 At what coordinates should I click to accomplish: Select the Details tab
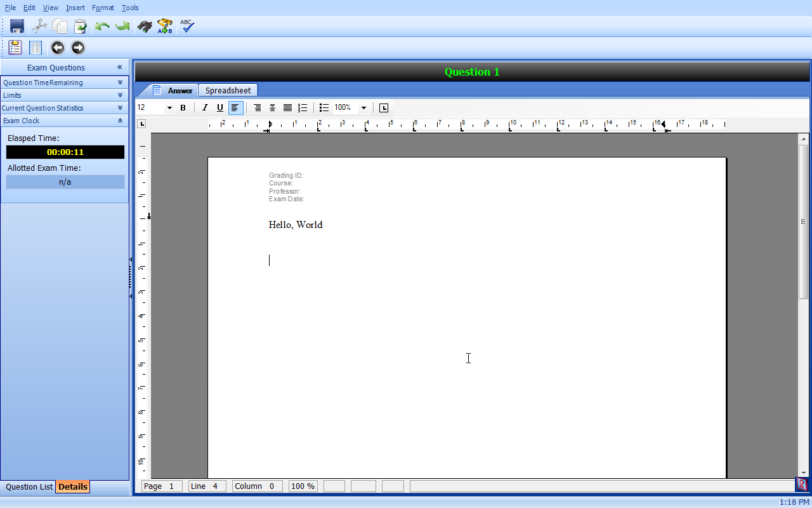[73, 487]
